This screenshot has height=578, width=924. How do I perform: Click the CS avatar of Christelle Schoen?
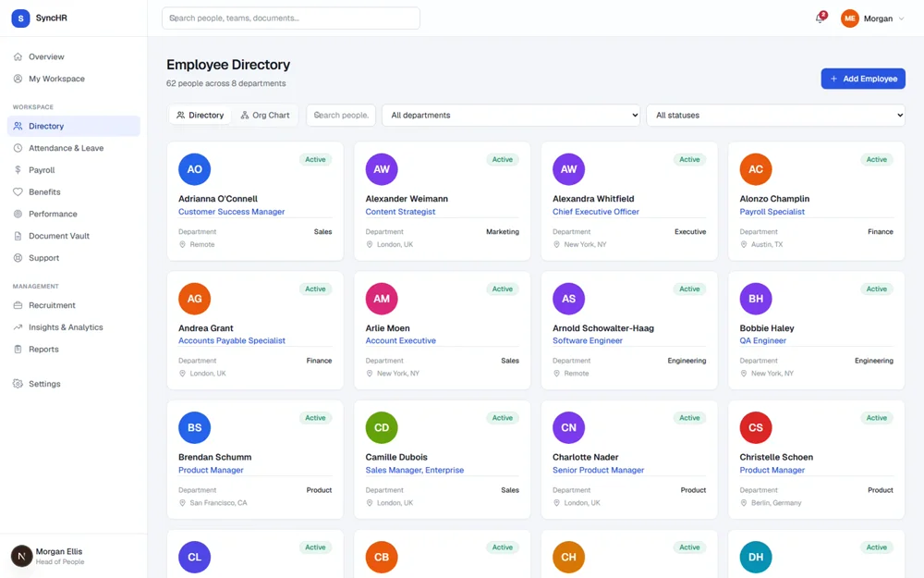(756, 427)
